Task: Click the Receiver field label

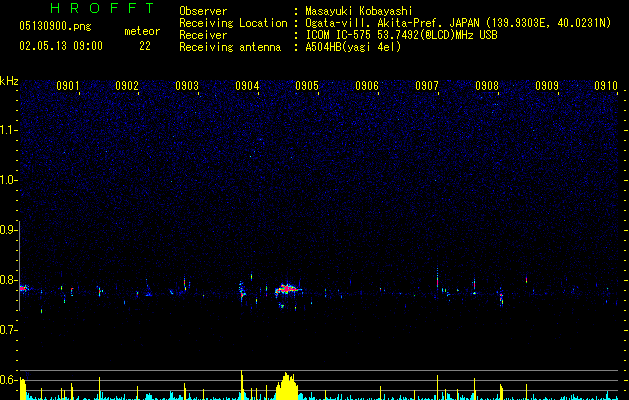Action: click(203, 35)
